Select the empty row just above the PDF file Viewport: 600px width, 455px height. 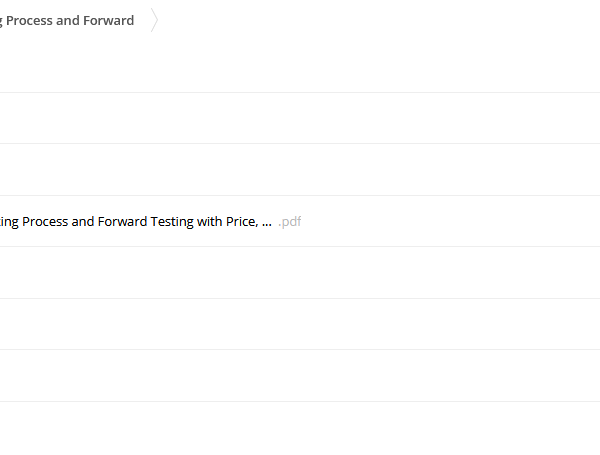(300, 170)
